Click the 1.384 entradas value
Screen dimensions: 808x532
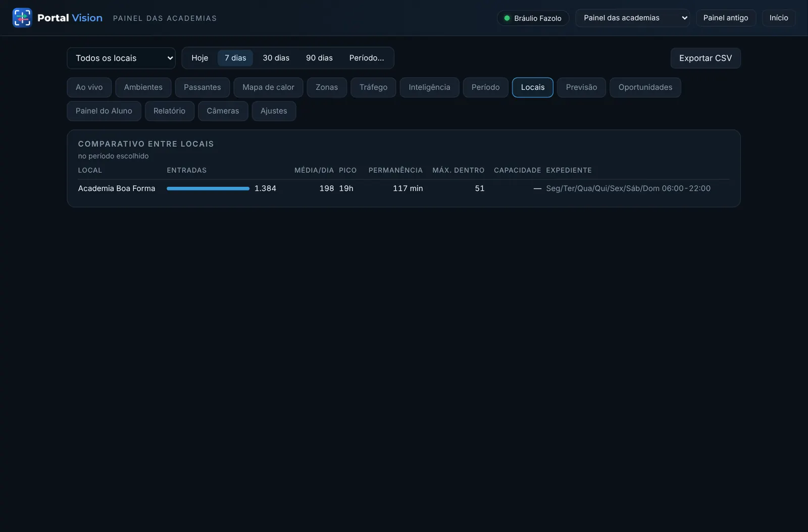point(265,188)
